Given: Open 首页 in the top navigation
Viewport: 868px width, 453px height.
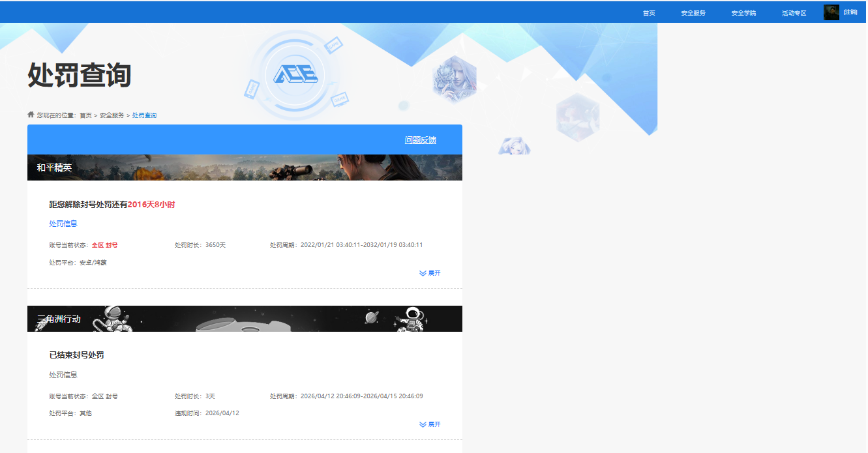Looking at the screenshot, I should pos(648,13).
